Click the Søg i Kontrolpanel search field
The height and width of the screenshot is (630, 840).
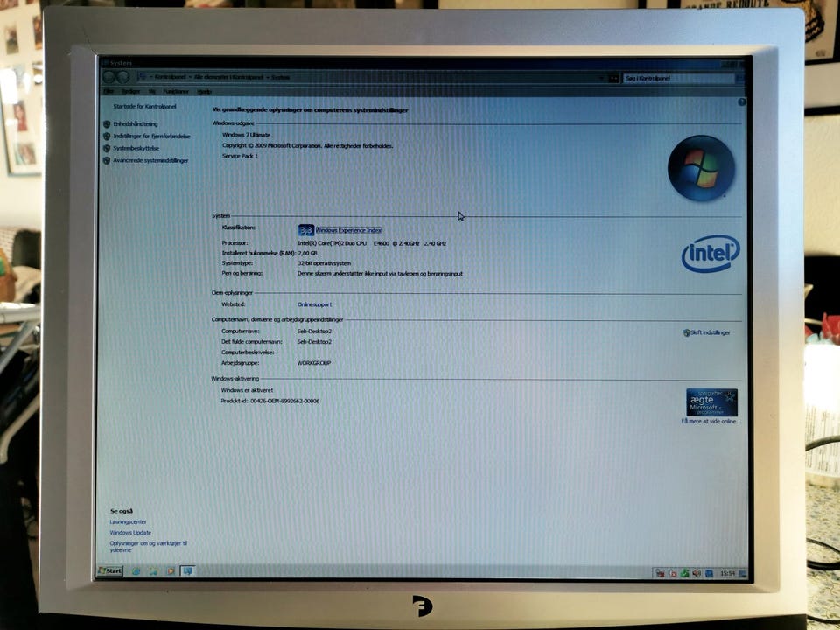click(x=679, y=78)
